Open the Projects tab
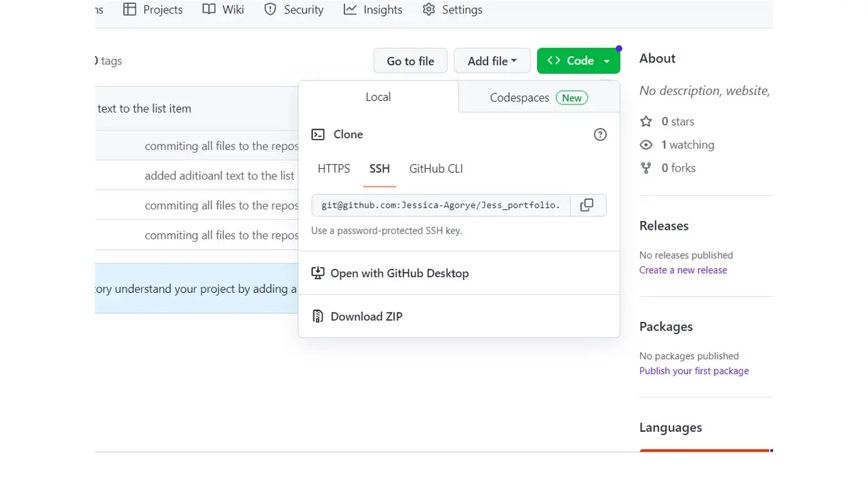The width and height of the screenshot is (868, 488). click(153, 9)
